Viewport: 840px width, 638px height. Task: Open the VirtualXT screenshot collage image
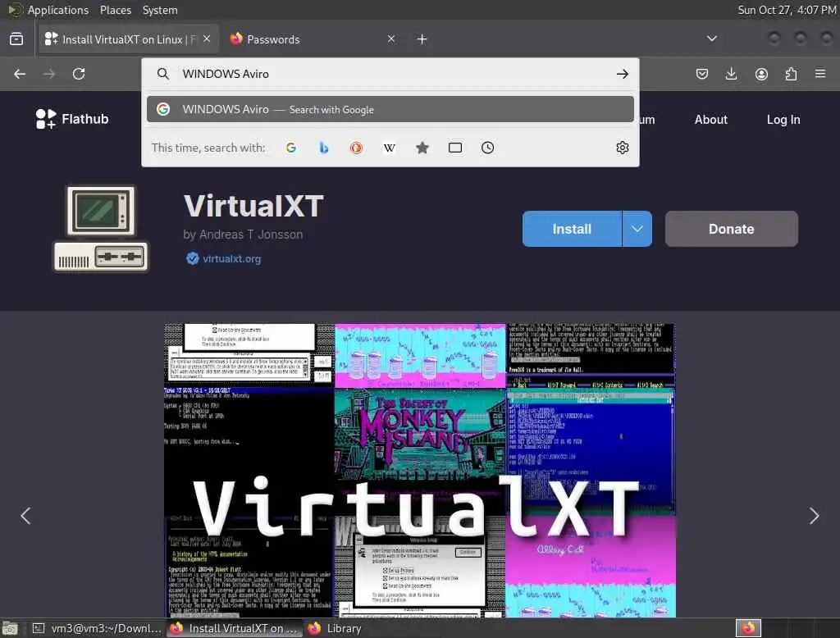[420, 471]
